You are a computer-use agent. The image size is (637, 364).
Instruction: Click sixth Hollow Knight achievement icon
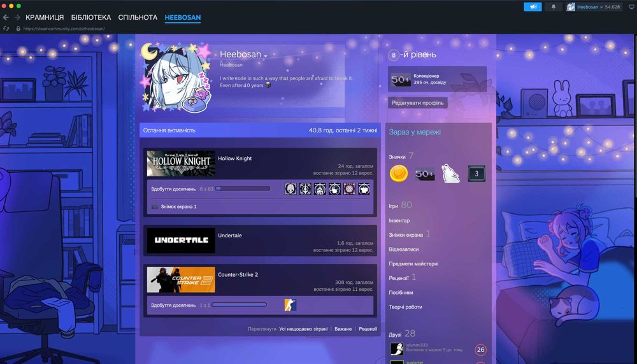[364, 189]
